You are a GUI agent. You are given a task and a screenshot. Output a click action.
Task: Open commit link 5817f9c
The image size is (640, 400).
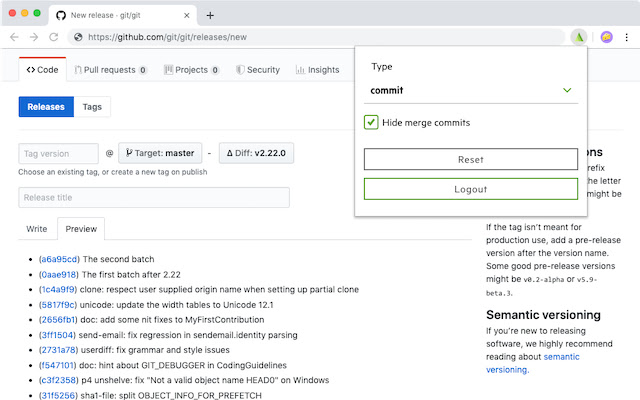point(58,305)
